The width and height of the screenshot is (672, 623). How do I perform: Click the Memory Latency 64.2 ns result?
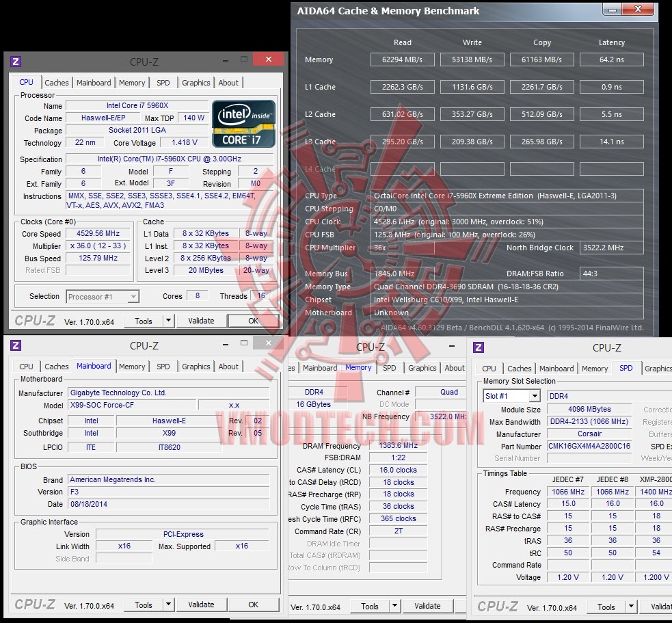(612, 59)
